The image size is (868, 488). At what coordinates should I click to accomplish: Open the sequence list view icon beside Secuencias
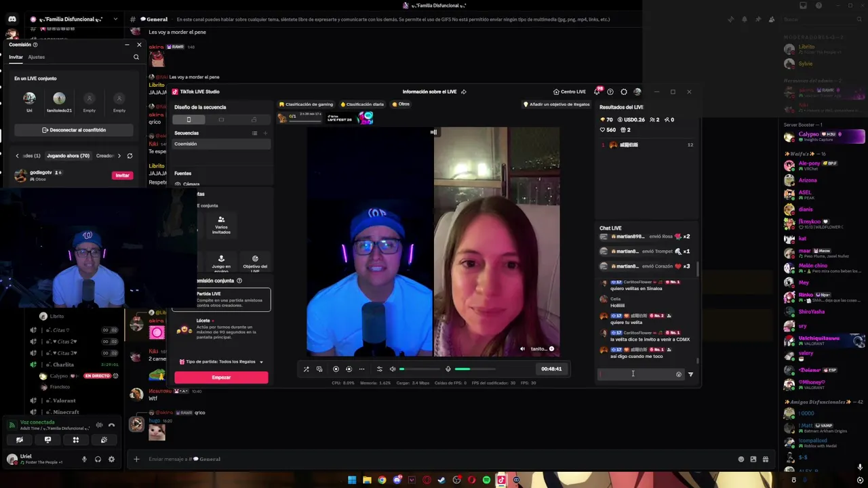(255, 133)
